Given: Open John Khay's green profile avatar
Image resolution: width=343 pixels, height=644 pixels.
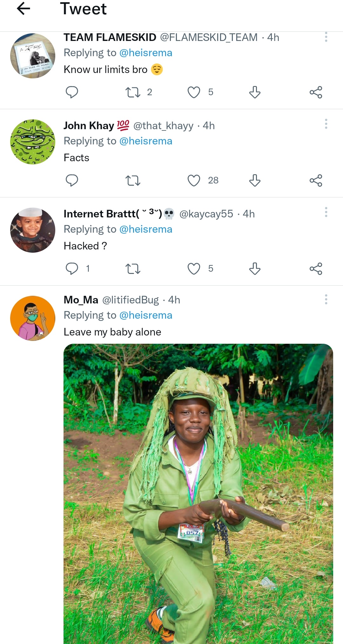Looking at the screenshot, I should (x=33, y=142).
